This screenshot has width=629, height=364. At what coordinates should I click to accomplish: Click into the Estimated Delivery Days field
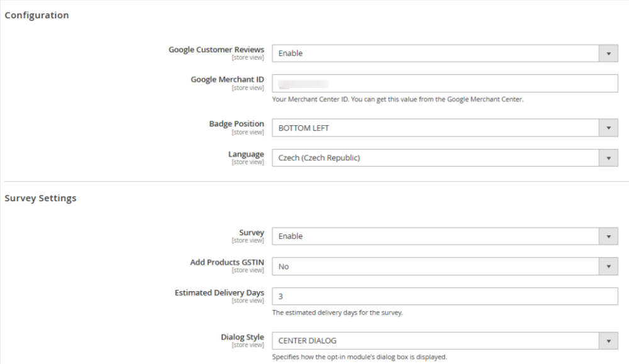pyautogui.click(x=445, y=296)
